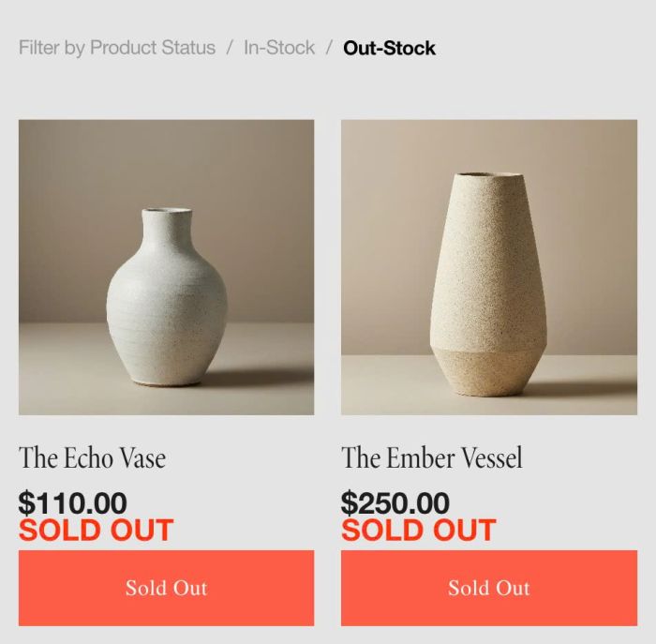Click the slash separator before In-Stock
656x644 pixels.
coord(230,48)
